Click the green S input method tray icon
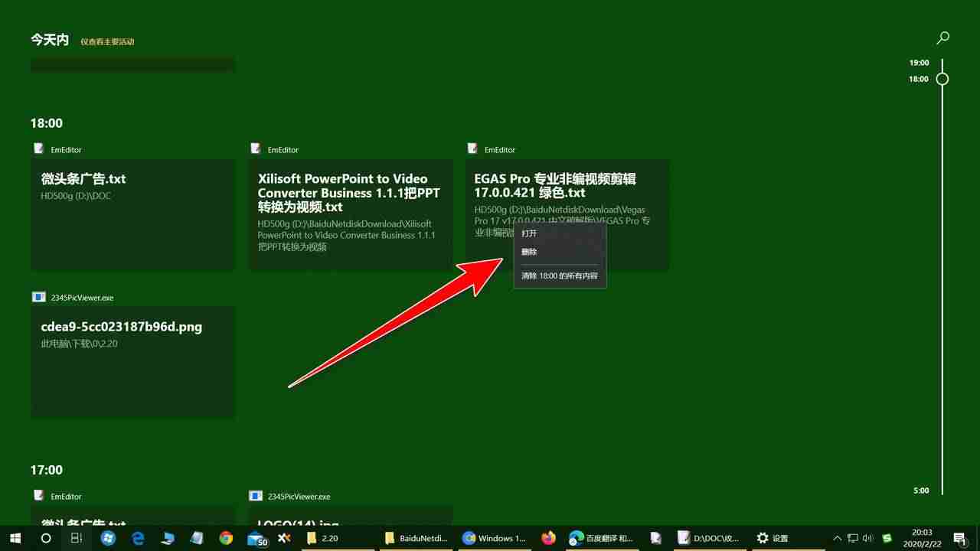Image resolution: width=980 pixels, height=551 pixels. tap(887, 538)
